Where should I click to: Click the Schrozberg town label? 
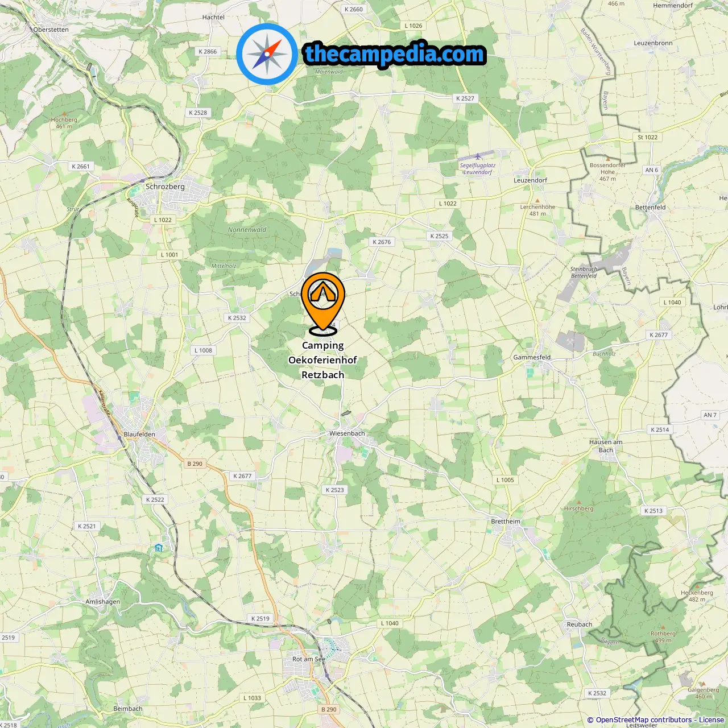pyautogui.click(x=165, y=186)
